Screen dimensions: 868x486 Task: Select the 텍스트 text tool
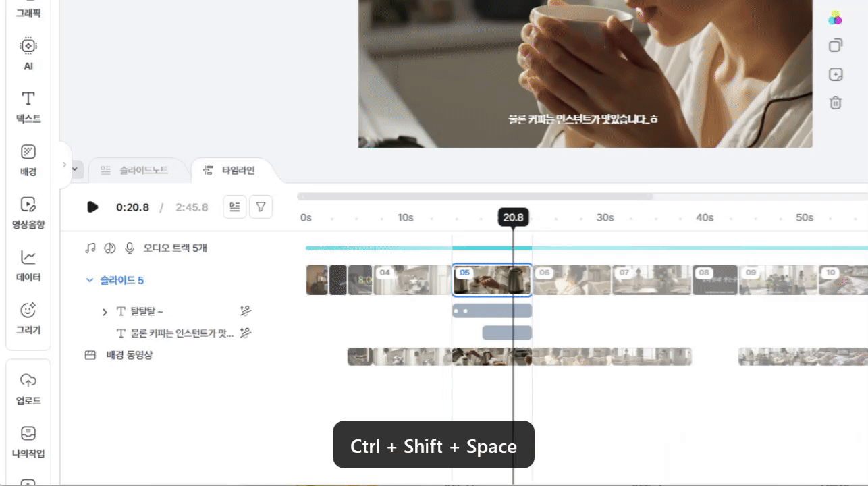point(28,107)
